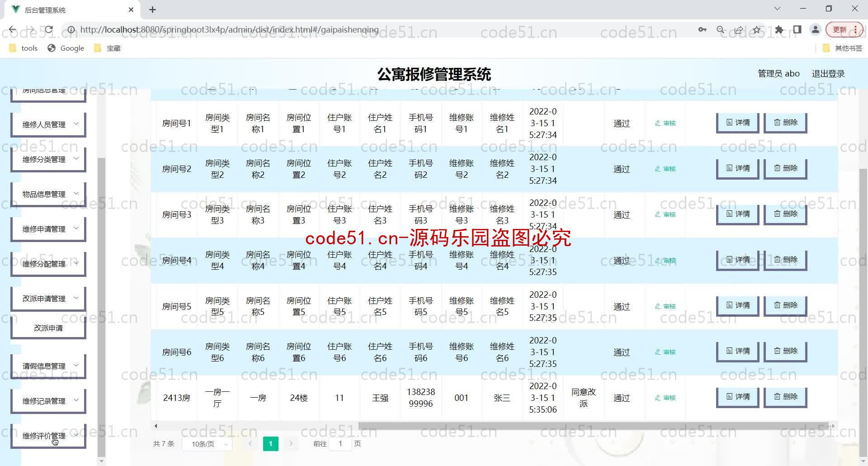Viewport: 868px width, 466px height.
Task: Expand the 维修申请管理 menu
Action: pyautogui.click(x=48, y=229)
